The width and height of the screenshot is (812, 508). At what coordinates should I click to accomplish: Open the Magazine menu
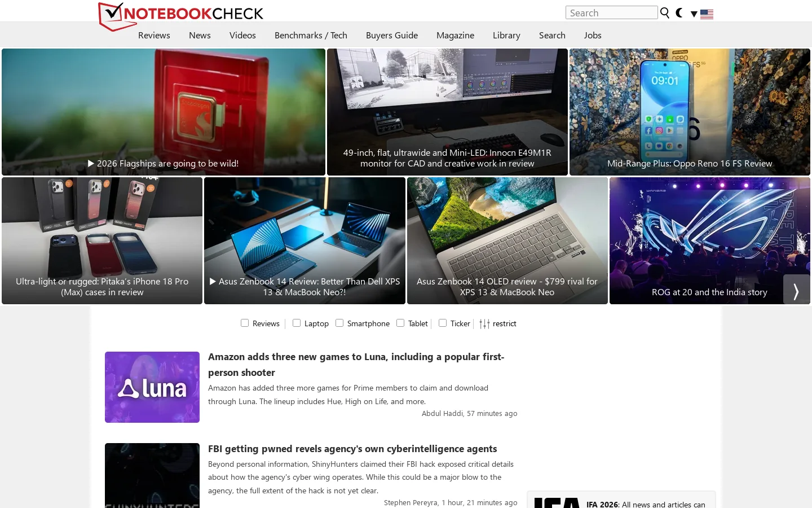click(455, 35)
